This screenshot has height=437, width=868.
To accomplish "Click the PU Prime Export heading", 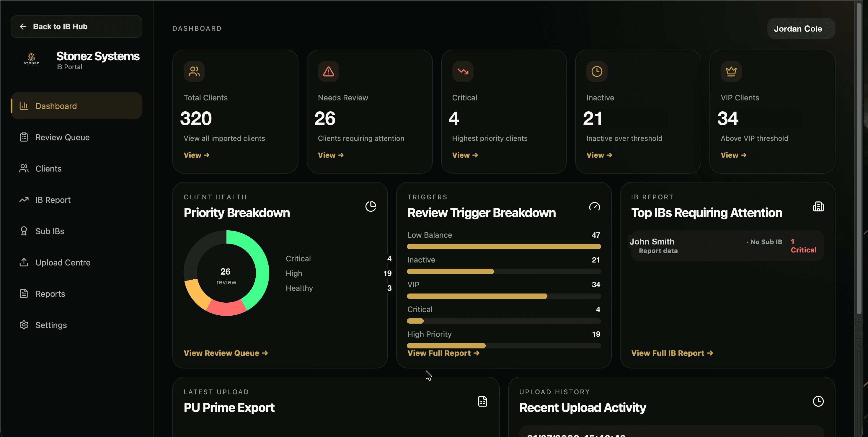I will point(229,408).
